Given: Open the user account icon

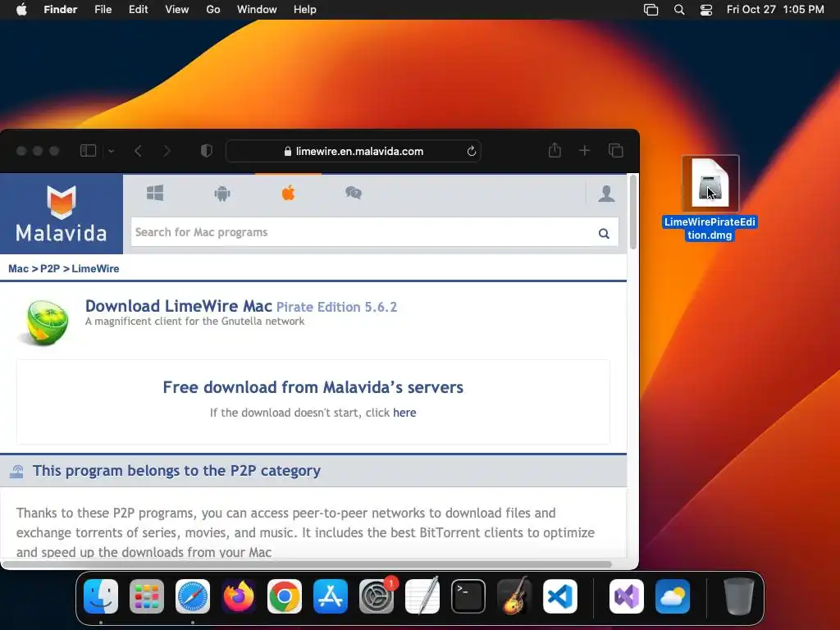Looking at the screenshot, I should [x=606, y=193].
